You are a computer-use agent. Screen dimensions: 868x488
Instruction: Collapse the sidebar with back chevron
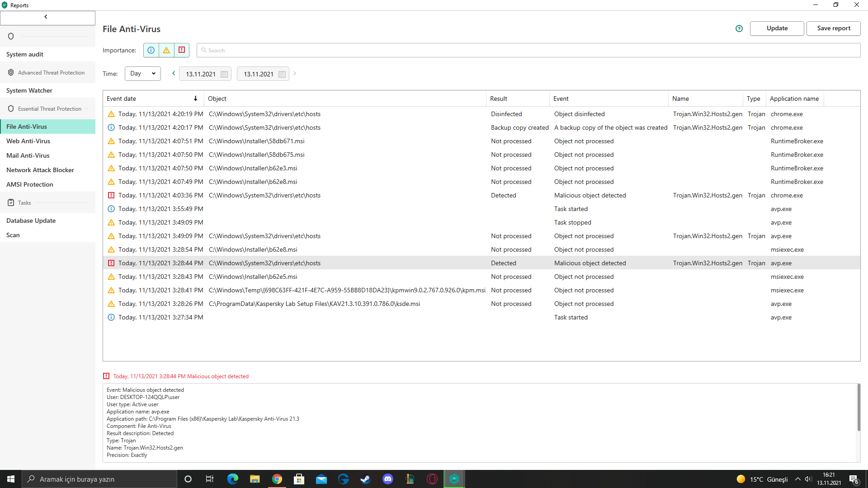coord(46,17)
